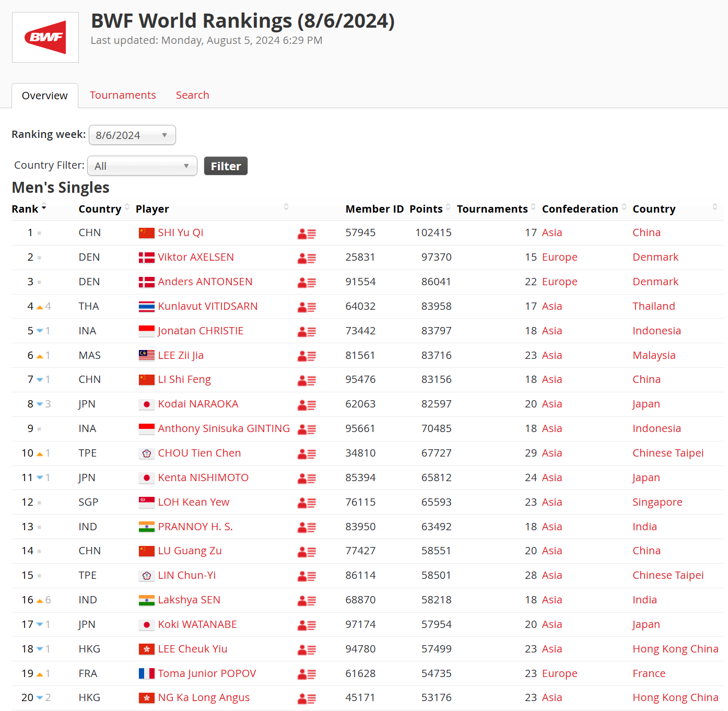Open LIN Chun-Yi's profile card icon
This screenshot has height=711, width=728.
[x=307, y=576]
